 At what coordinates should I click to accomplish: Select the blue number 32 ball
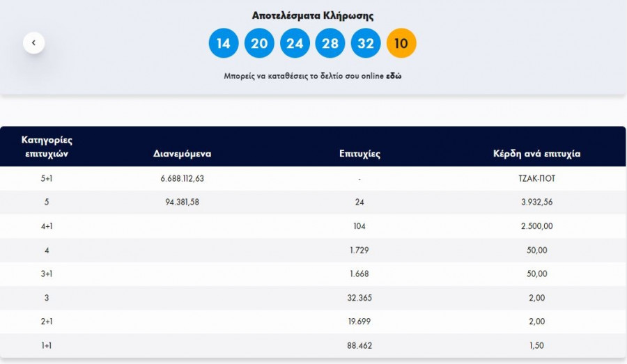point(366,43)
